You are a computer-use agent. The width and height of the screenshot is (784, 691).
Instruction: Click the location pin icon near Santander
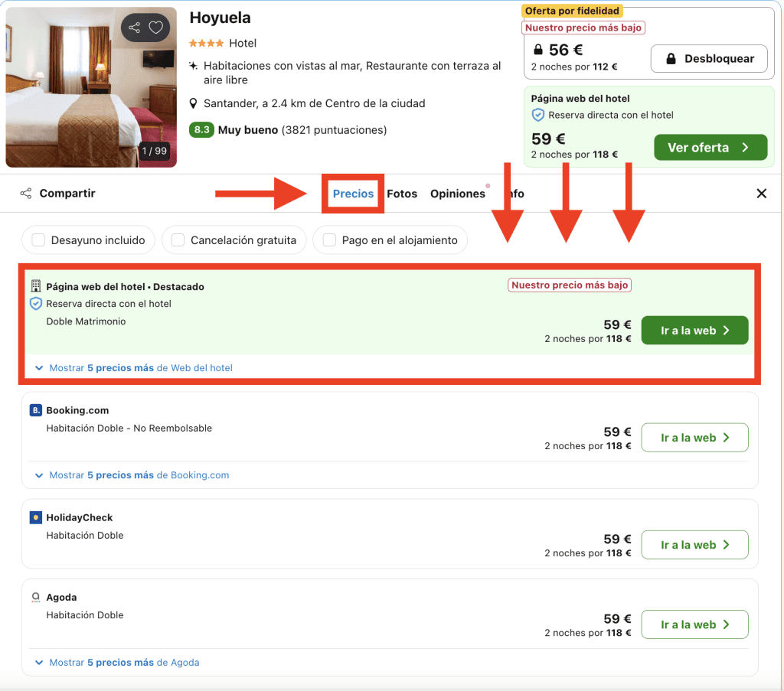(194, 103)
